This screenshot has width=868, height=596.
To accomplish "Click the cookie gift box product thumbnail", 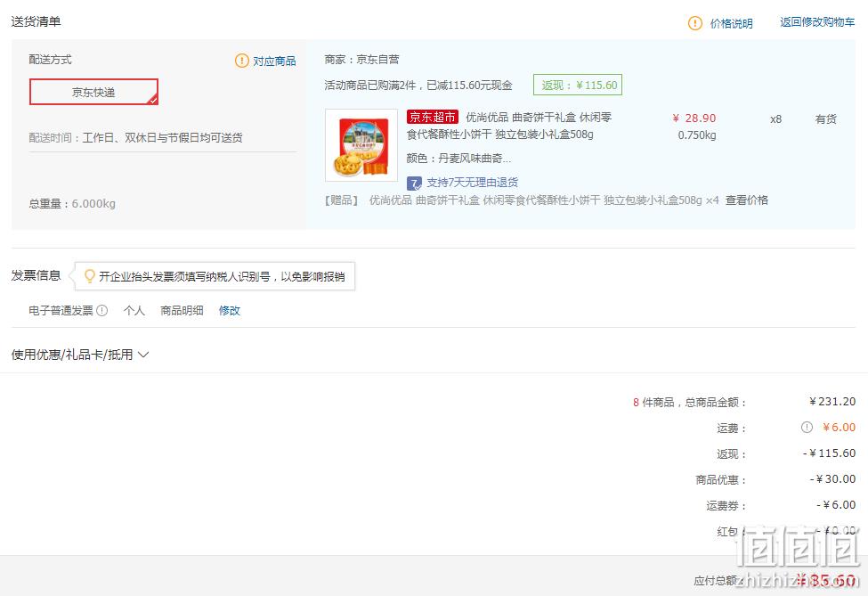I will [x=361, y=145].
